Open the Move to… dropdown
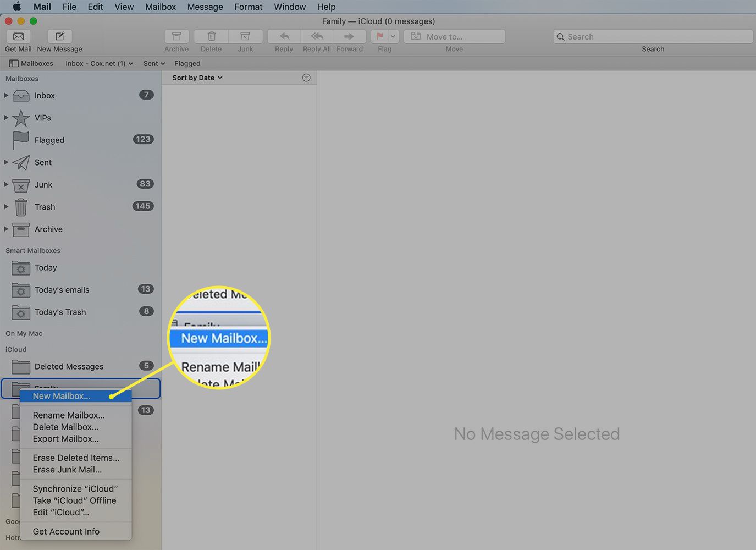Viewport: 756px width, 550px height. [x=454, y=36]
